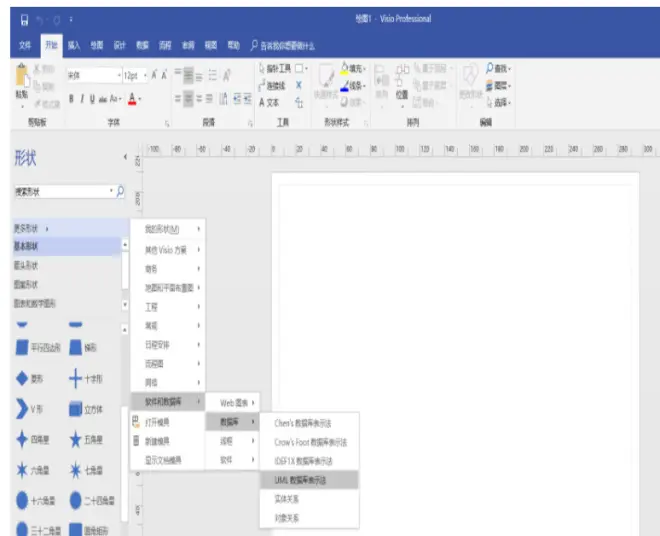Switch to the Insert (插入) ribbon tab

pyautogui.click(x=73, y=45)
